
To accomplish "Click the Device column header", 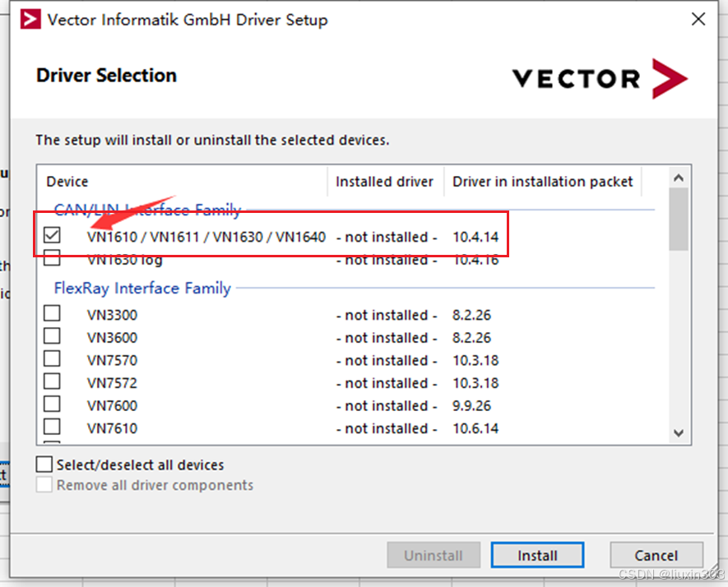I will 182,182.
